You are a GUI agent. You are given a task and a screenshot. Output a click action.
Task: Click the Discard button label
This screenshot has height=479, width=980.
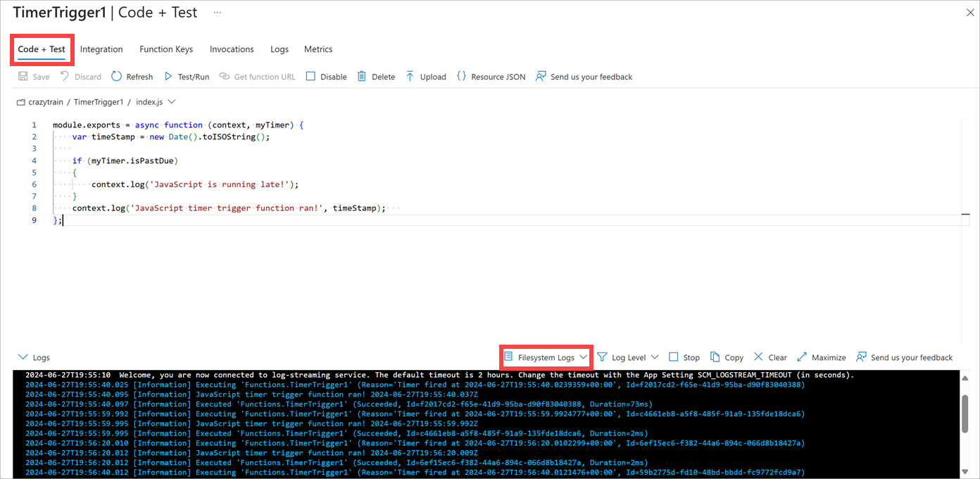coord(88,77)
